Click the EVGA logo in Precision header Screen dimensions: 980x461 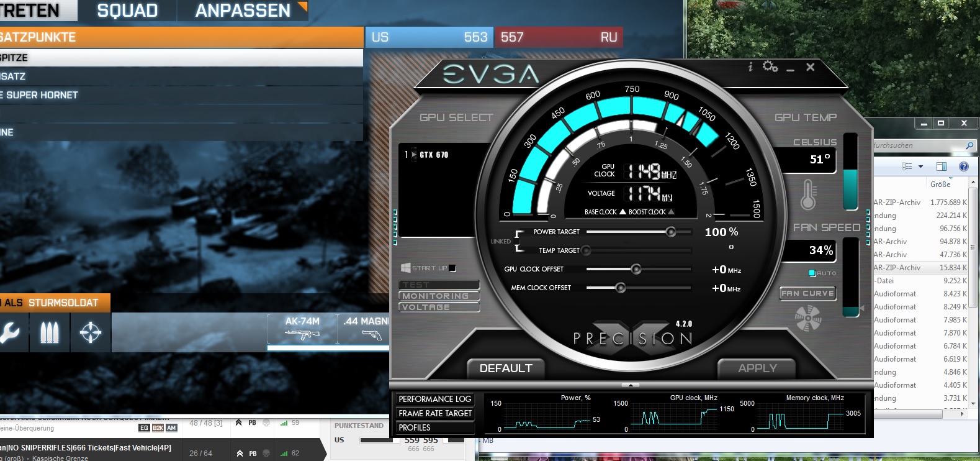[x=491, y=75]
